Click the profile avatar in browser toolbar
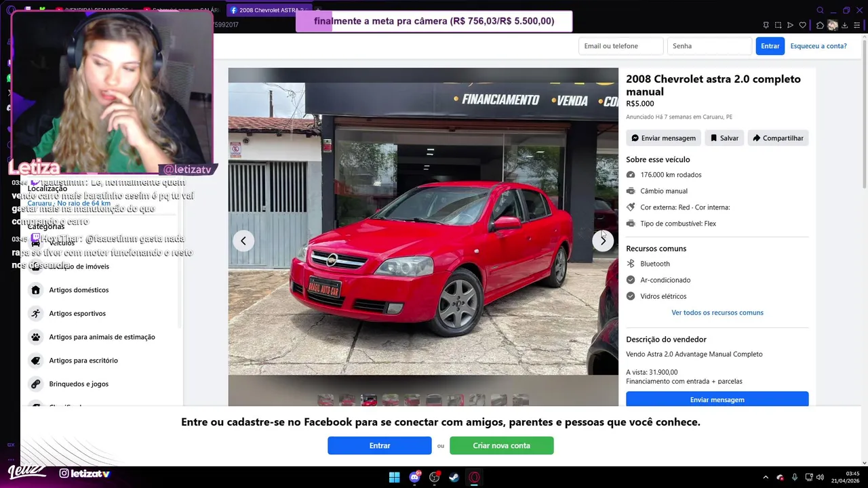Image resolution: width=868 pixels, height=488 pixels. coord(833,25)
